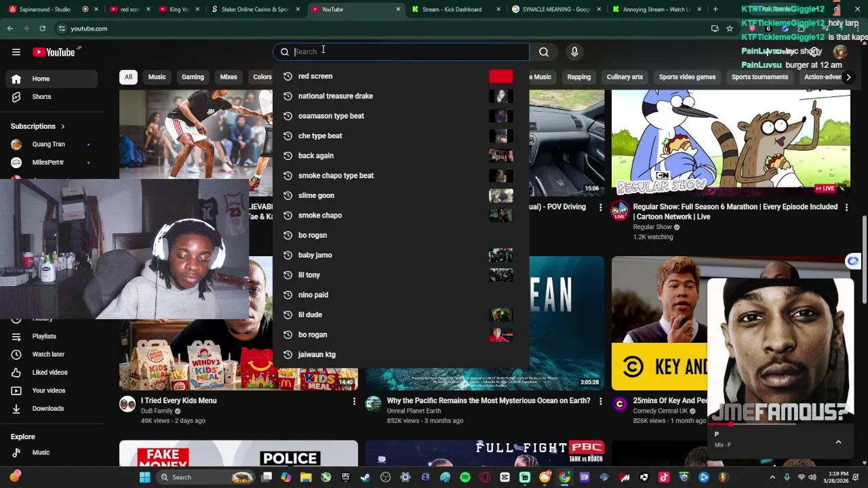Choose 'bo rogsn' suggestion
The height and width of the screenshot is (488, 868).
pos(401,235)
